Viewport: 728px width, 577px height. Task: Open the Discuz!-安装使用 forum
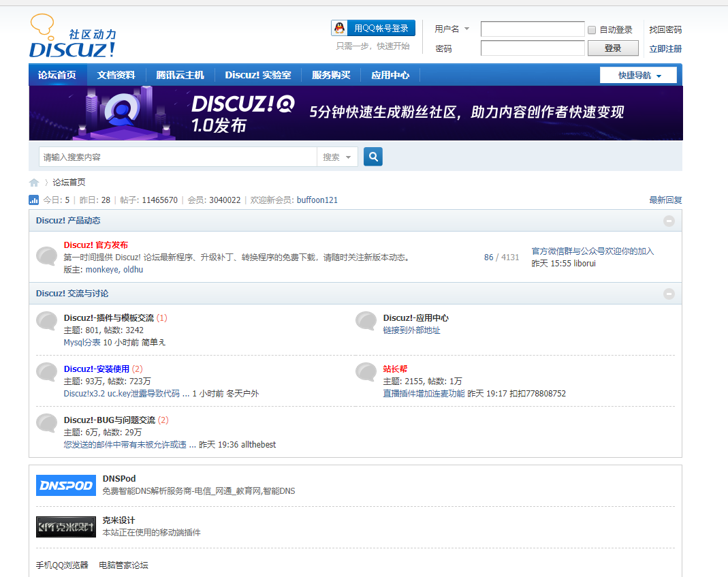coord(97,369)
